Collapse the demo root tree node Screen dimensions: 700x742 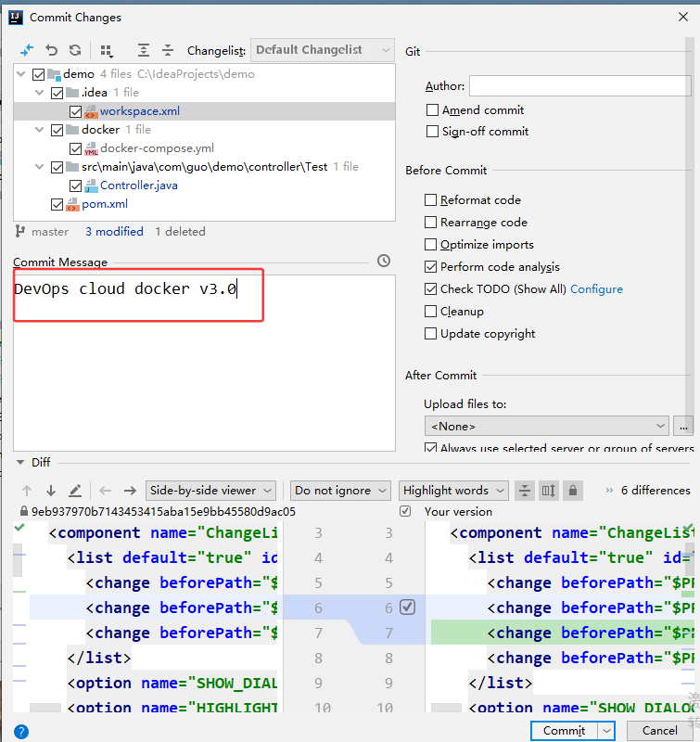[x=20, y=74]
